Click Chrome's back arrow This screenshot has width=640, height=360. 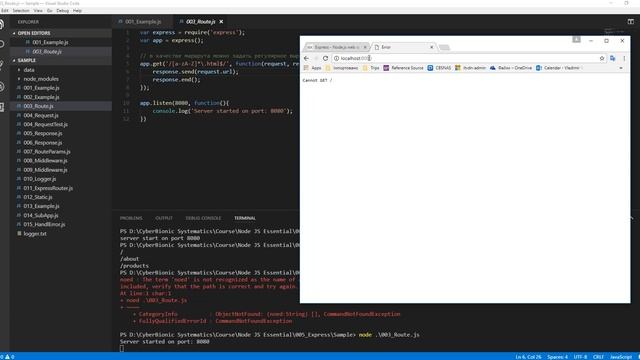coord(307,58)
